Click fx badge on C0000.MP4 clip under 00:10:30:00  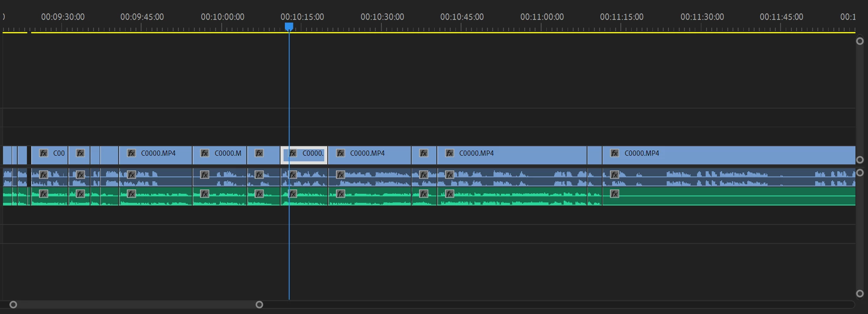[x=341, y=153]
